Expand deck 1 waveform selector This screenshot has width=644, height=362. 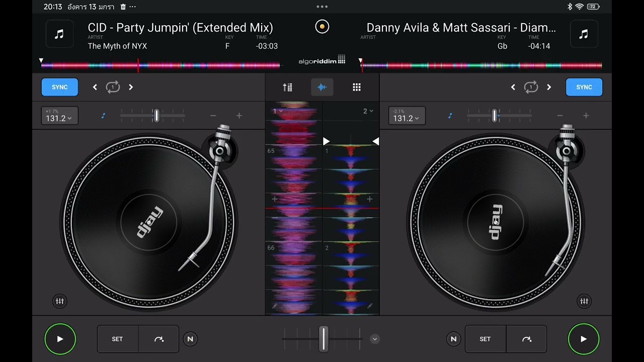[277, 111]
